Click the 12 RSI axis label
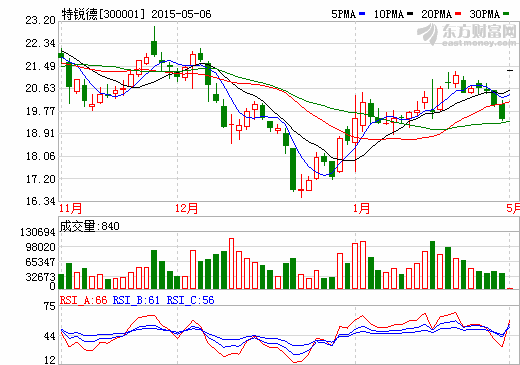 pyautogui.click(x=50, y=360)
